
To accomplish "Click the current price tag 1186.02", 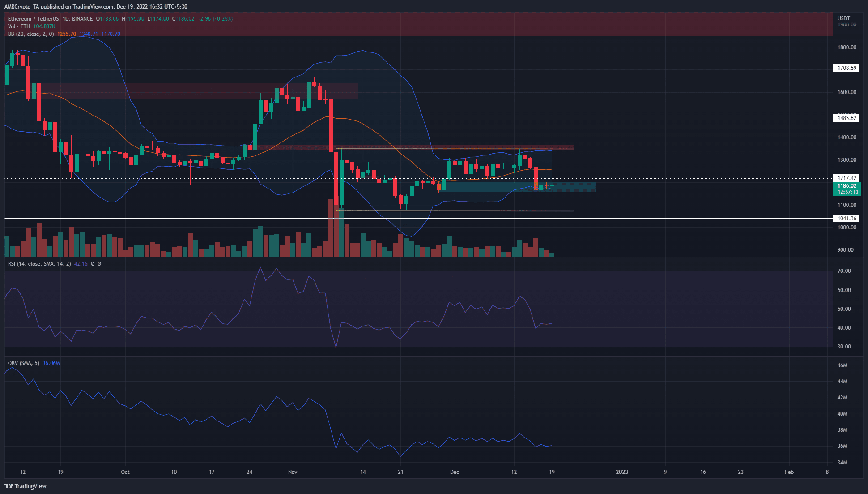I will point(847,186).
